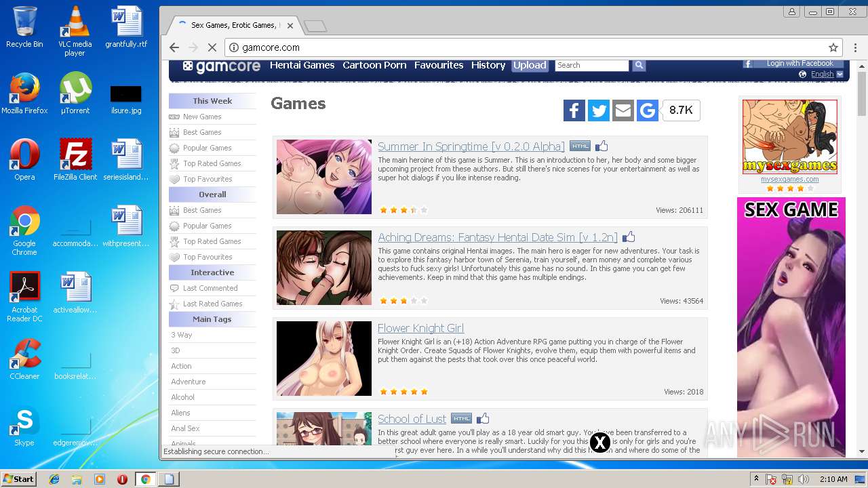
Task: Click the Upload button in the site header
Action: click(530, 65)
